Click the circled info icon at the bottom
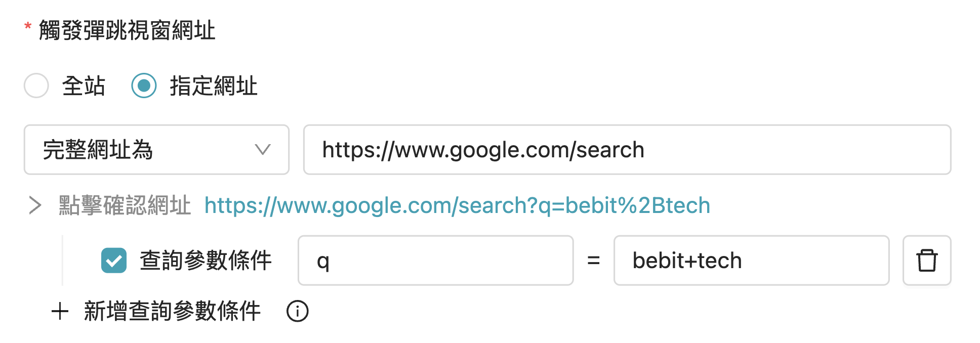This screenshot has width=980, height=343. pyautogui.click(x=298, y=311)
